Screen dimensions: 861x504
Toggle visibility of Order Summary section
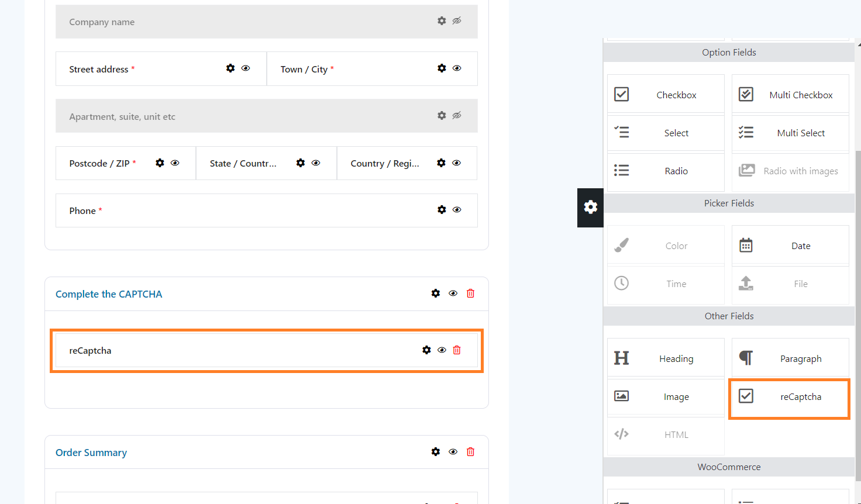[453, 452]
